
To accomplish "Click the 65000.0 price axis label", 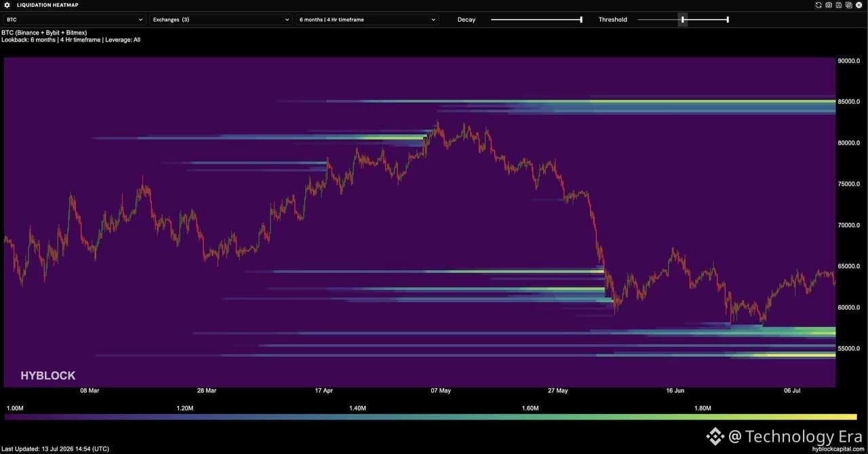I will coord(849,266).
